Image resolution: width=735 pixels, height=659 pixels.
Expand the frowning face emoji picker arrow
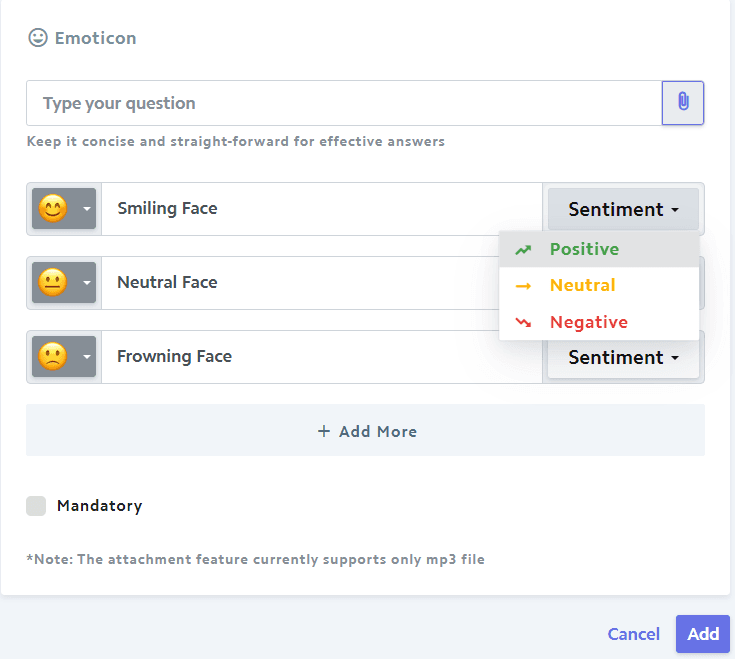[87, 357]
